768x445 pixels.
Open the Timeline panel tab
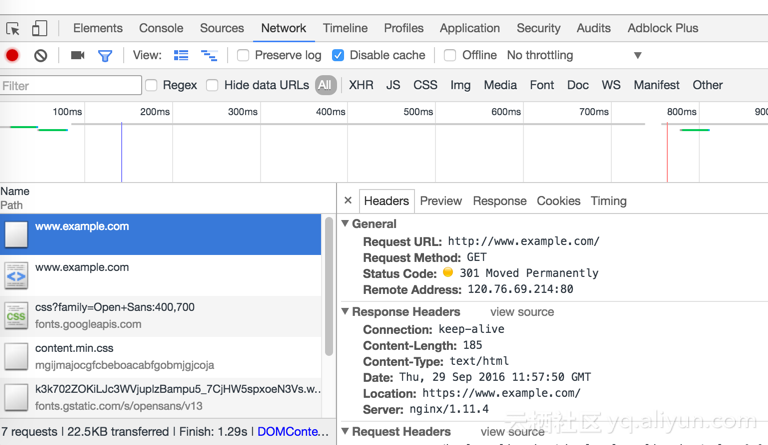coord(345,28)
